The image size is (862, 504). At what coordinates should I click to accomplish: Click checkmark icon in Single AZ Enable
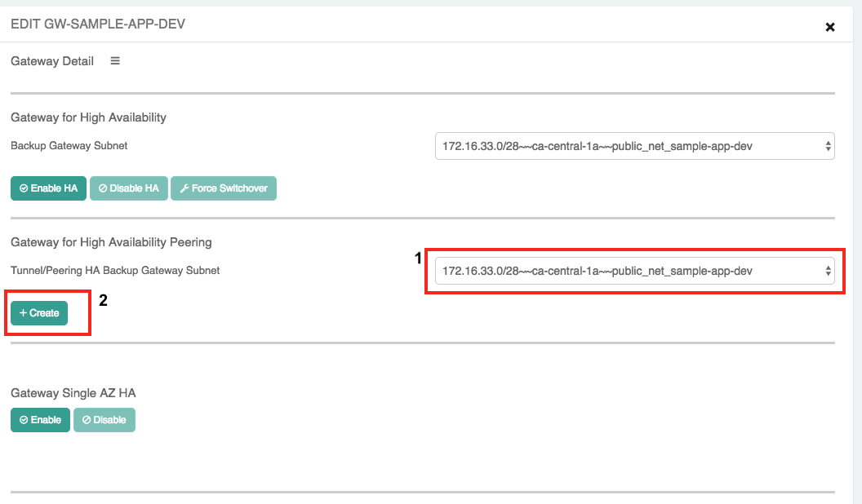pos(24,420)
